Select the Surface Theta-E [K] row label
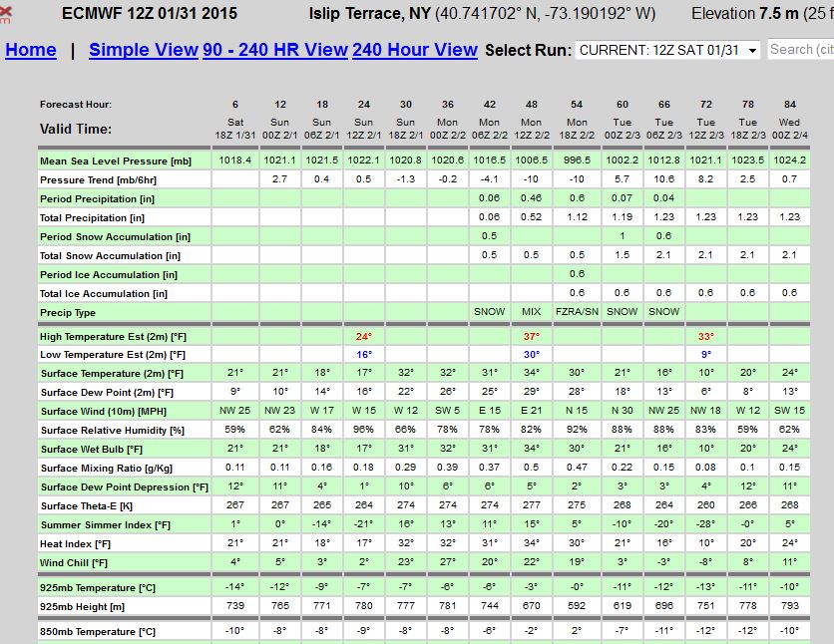 pos(86,506)
